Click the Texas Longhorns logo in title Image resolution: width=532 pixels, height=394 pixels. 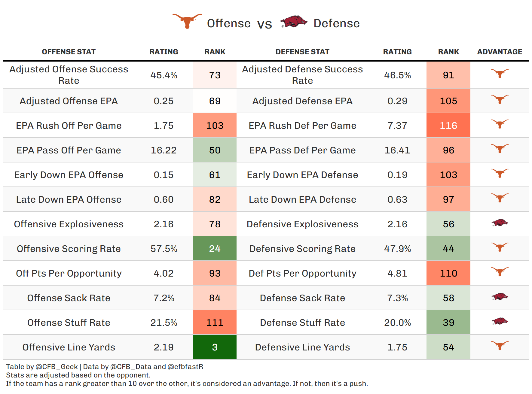coord(187,21)
